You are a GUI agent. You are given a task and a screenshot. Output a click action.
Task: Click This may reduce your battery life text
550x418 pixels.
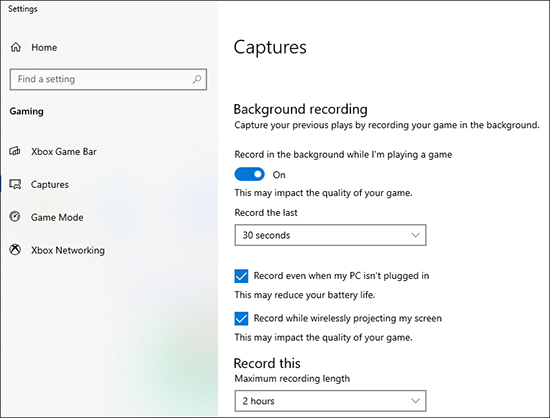[305, 295]
